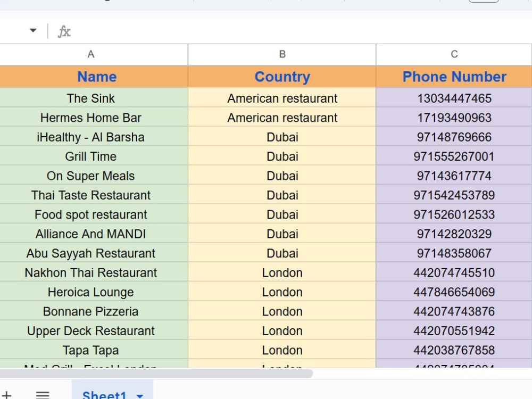Switch to the Sheet1 tab
This screenshot has height=399, width=532.
104,395
